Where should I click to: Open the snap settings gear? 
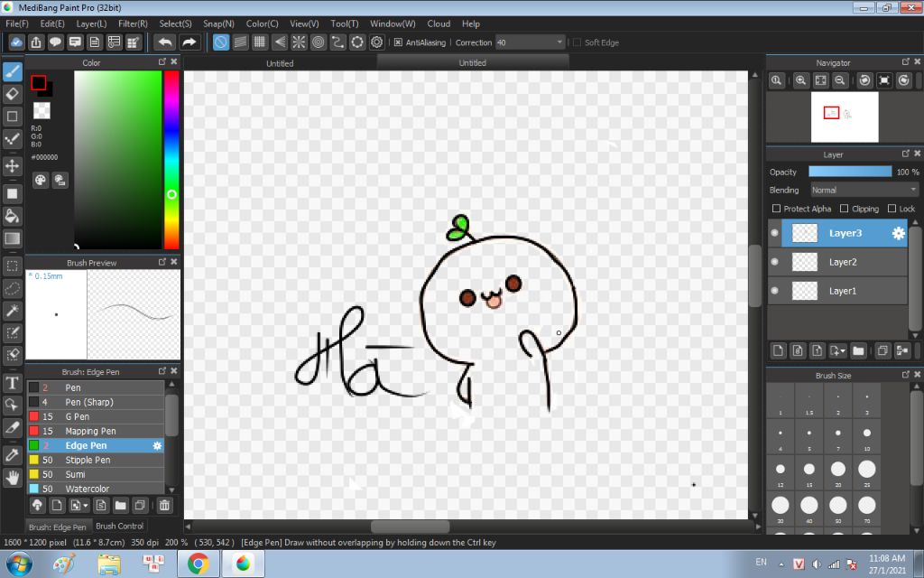coord(376,42)
